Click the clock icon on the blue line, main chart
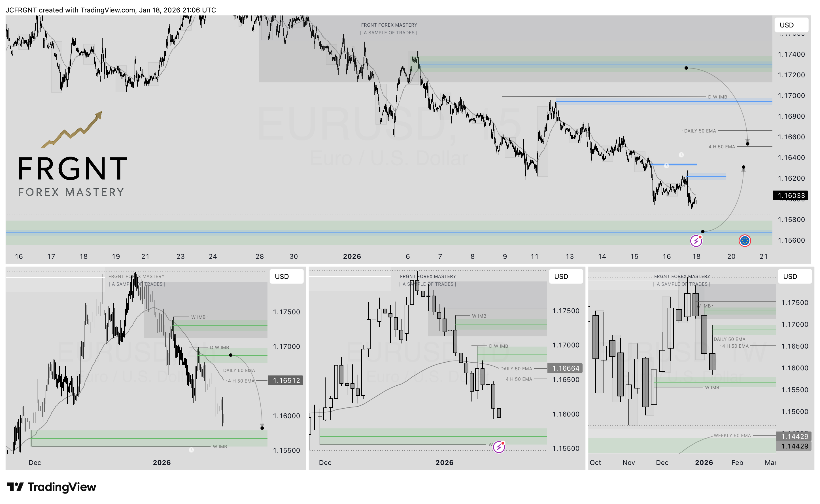The image size is (820, 504). [x=666, y=165]
